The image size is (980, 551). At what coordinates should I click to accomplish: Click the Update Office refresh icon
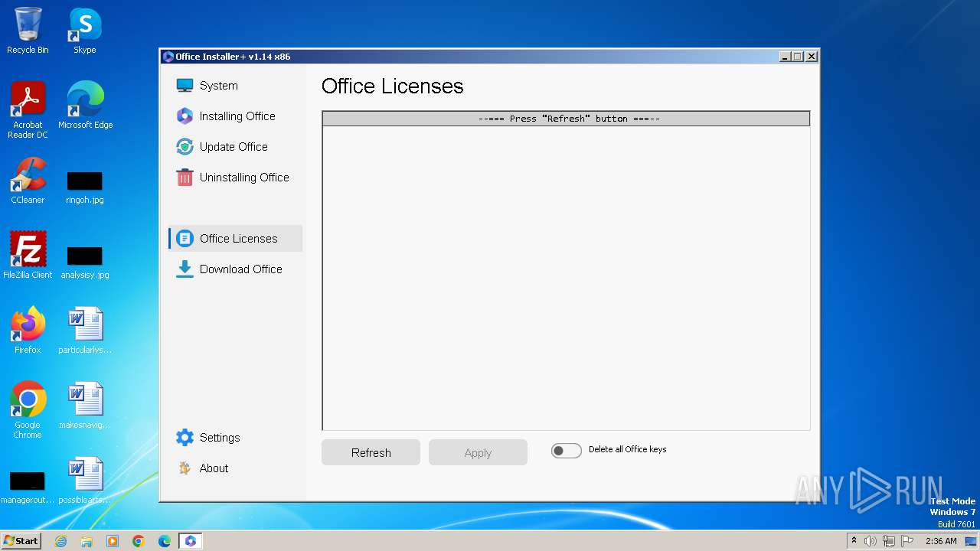[185, 147]
